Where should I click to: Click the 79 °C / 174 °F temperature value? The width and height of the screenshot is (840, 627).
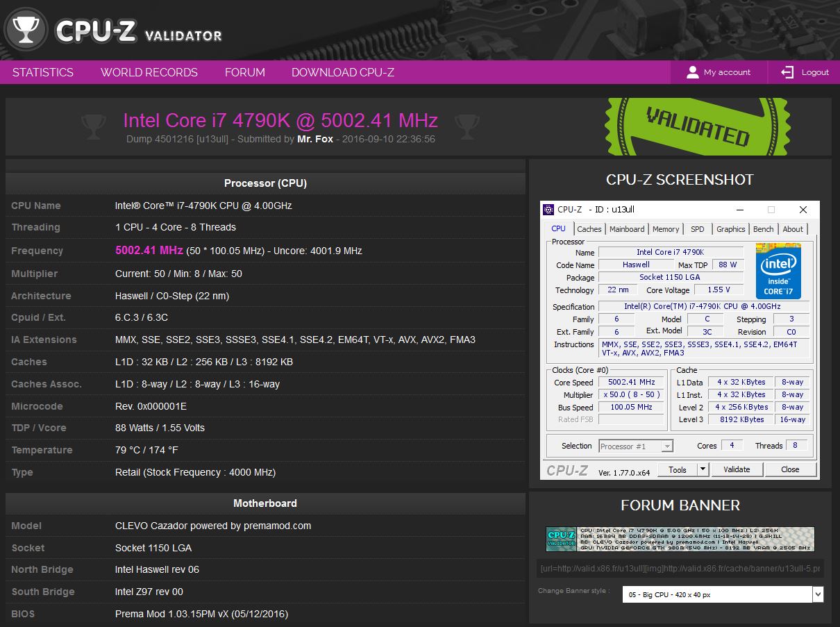click(x=146, y=450)
